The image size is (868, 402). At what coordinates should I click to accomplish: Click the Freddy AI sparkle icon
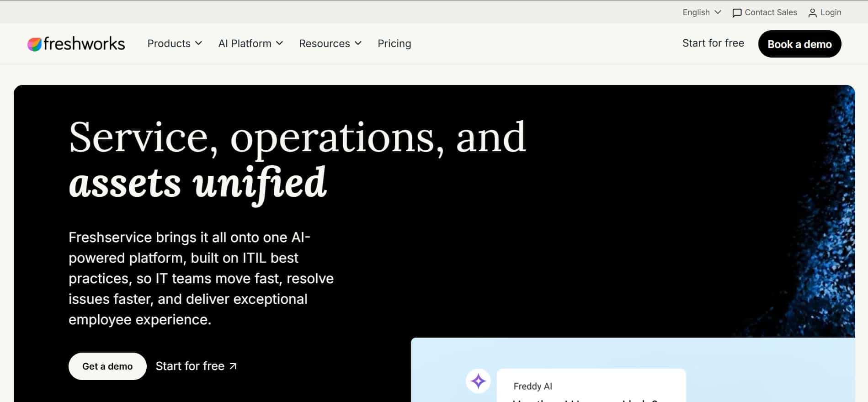(478, 381)
